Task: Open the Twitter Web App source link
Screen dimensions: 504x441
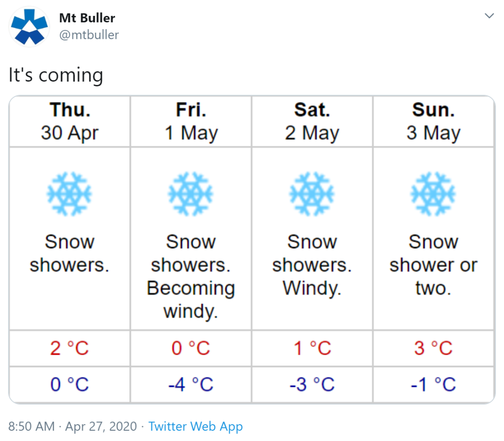Action: tap(196, 427)
